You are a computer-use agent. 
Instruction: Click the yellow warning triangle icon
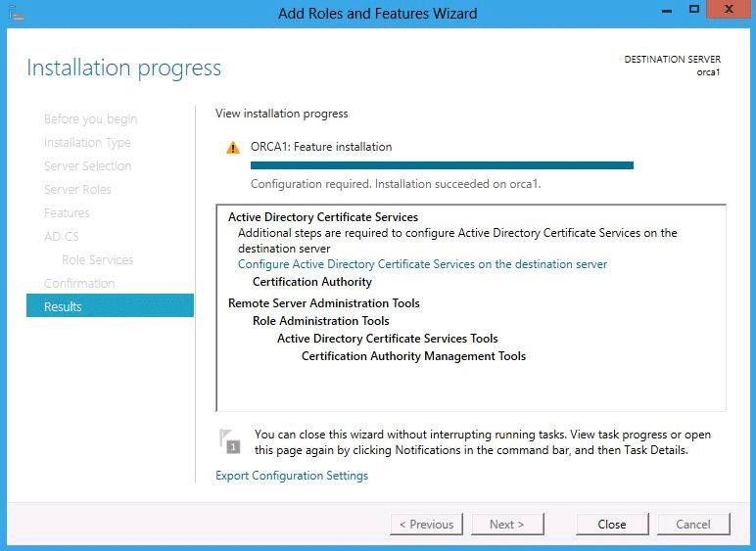pyautogui.click(x=233, y=148)
